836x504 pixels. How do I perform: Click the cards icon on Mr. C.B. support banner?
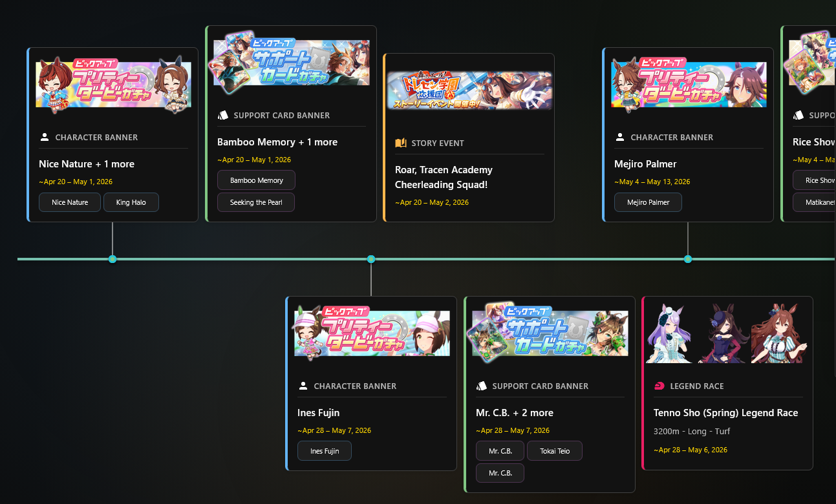(482, 386)
